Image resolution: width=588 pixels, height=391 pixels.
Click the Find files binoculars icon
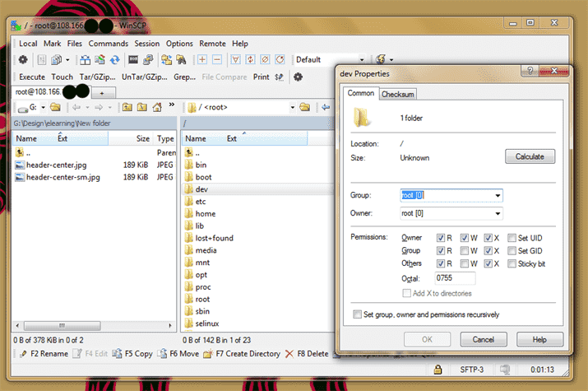tap(181, 59)
